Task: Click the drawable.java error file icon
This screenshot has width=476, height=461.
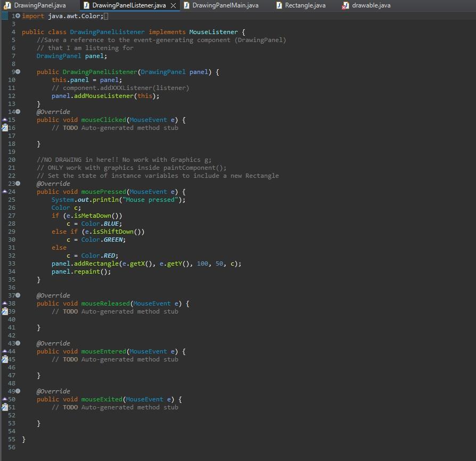Action: (345, 5)
